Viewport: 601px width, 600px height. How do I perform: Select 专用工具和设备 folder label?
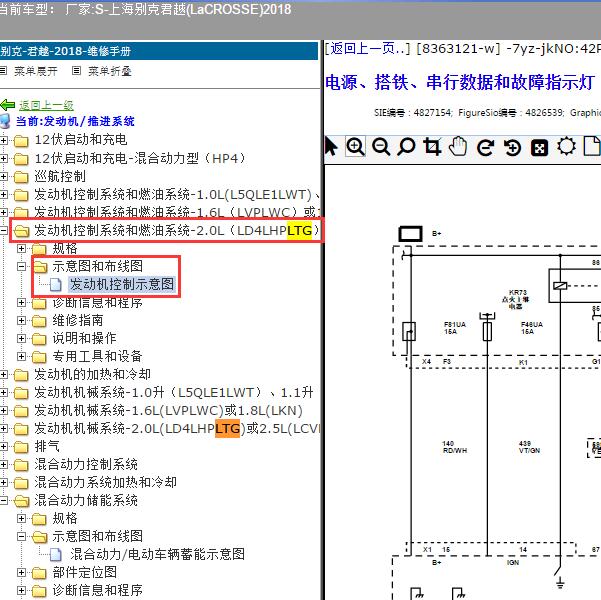point(97,357)
